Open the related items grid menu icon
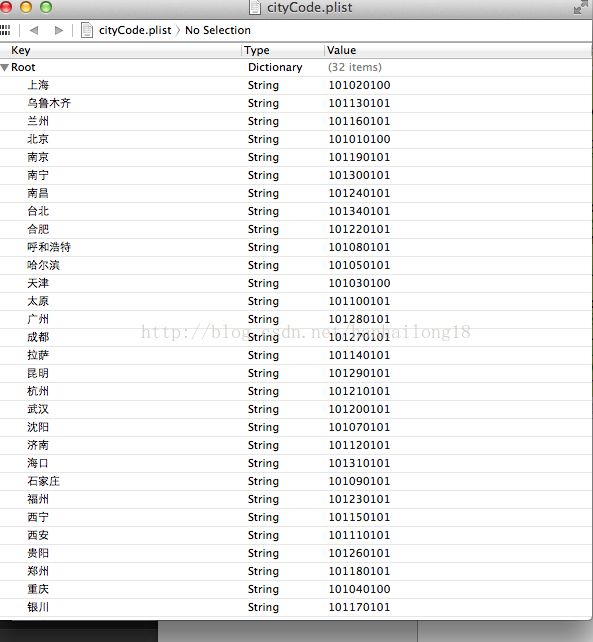Screen dimensions: 593x642 (x=5, y=30)
